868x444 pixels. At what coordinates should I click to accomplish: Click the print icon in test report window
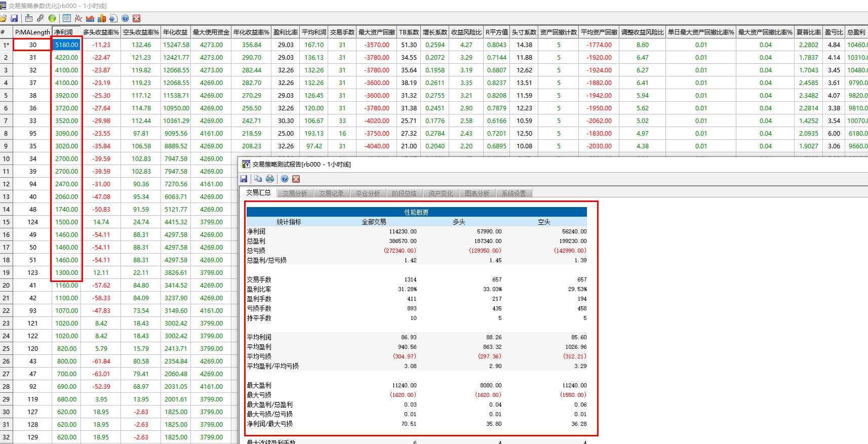click(x=270, y=179)
